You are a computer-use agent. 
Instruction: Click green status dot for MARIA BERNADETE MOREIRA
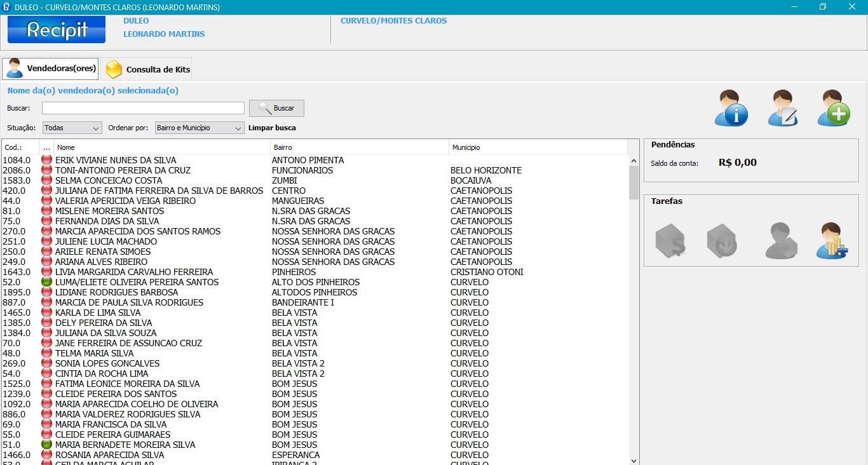coord(46,445)
